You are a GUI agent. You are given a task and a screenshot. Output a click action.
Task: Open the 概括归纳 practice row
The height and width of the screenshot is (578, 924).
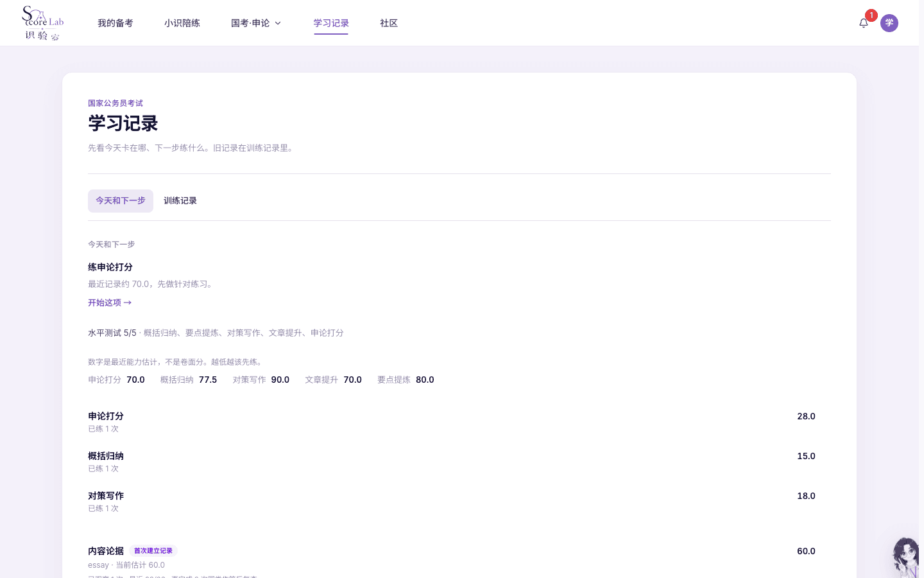tap(459, 461)
